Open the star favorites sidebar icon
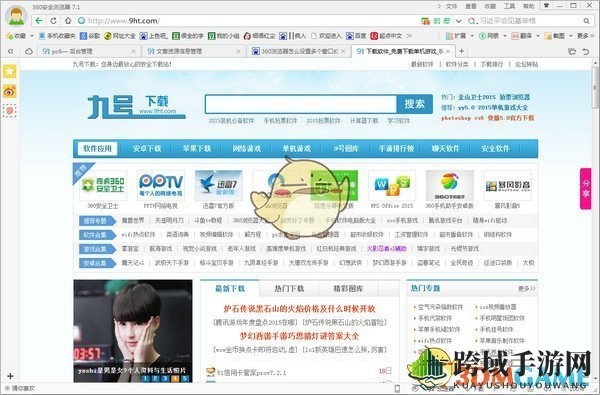 (x=10, y=71)
